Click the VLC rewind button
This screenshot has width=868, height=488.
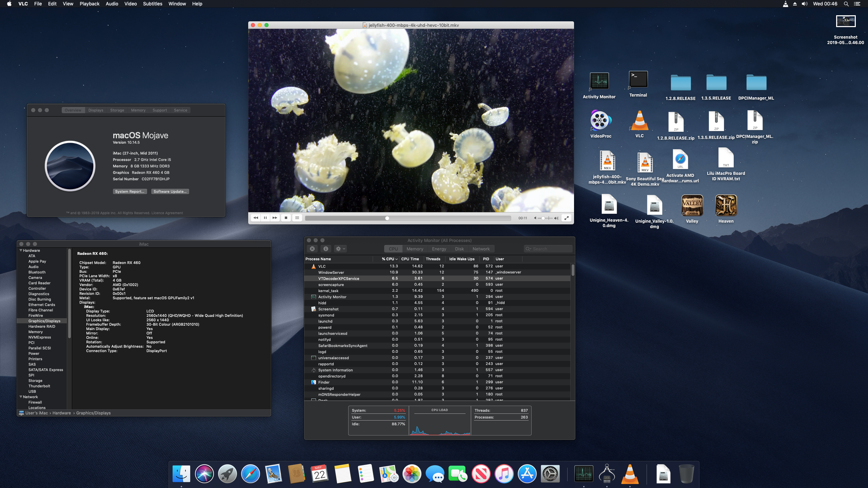256,218
